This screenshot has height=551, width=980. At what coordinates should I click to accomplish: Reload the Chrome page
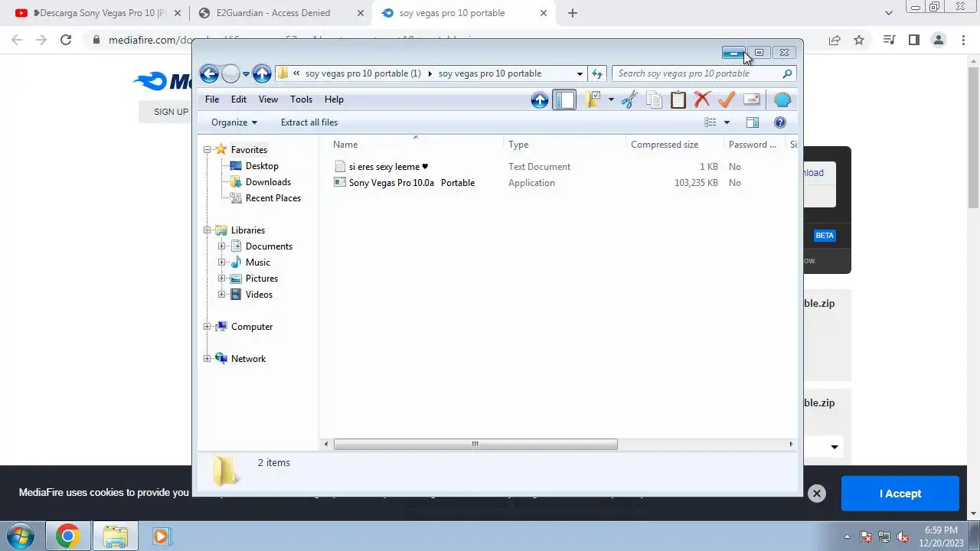click(x=66, y=40)
